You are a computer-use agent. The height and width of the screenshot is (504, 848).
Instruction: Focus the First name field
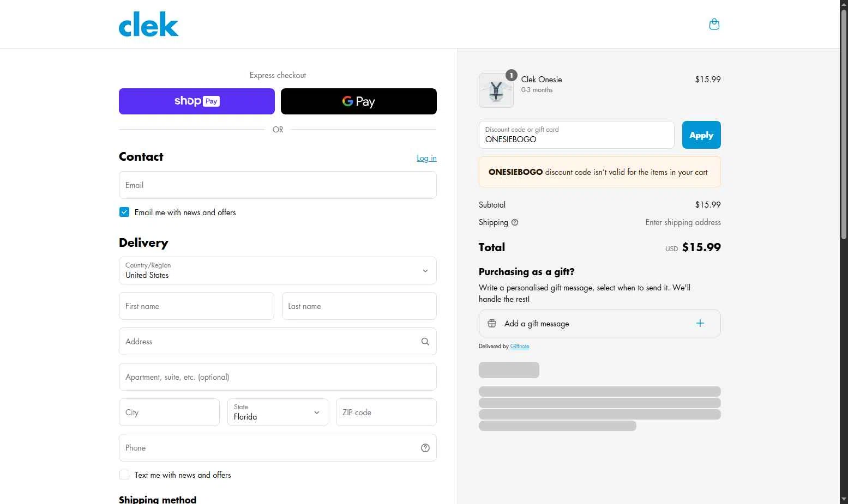tap(196, 306)
